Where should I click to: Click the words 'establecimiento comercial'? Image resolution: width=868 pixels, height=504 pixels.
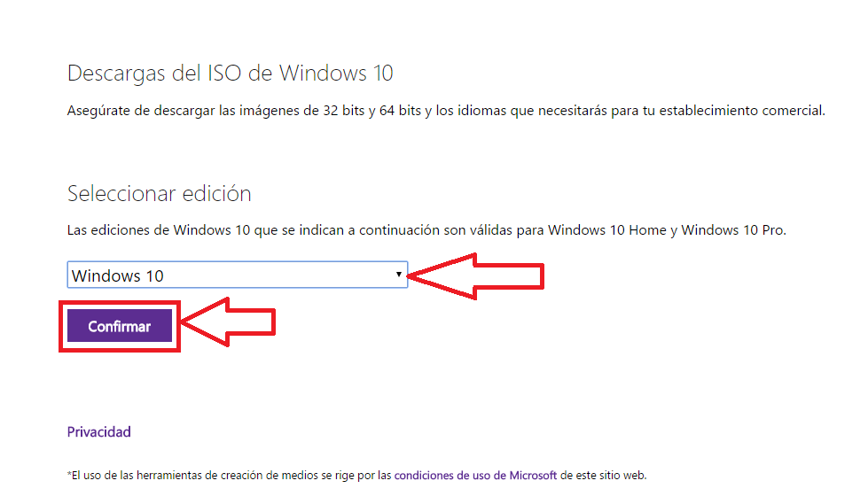point(740,111)
